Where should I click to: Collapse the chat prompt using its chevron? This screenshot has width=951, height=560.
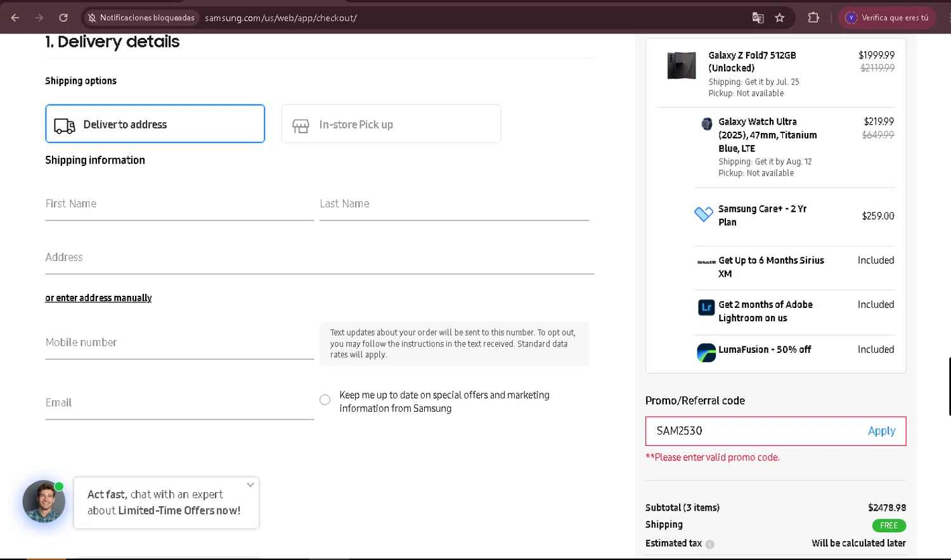[x=250, y=485]
